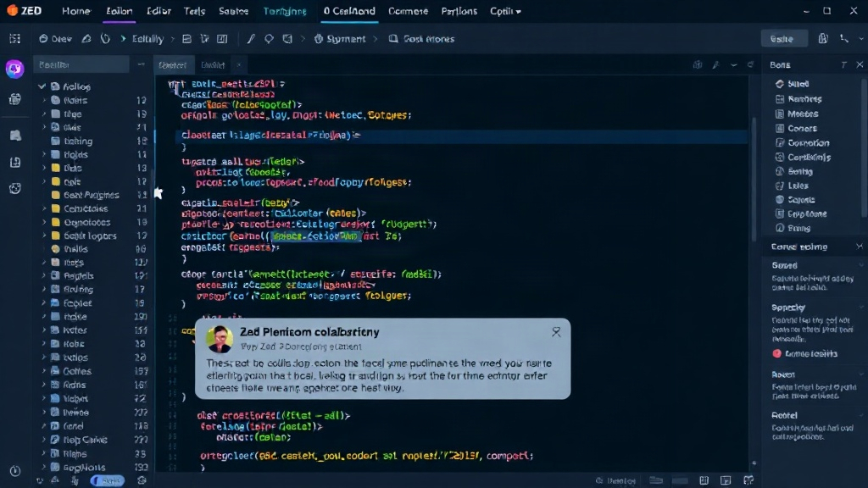This screenshot has height=488, width=868.
Task: Click the rightmost status bar icon
Action: (748, 480)
